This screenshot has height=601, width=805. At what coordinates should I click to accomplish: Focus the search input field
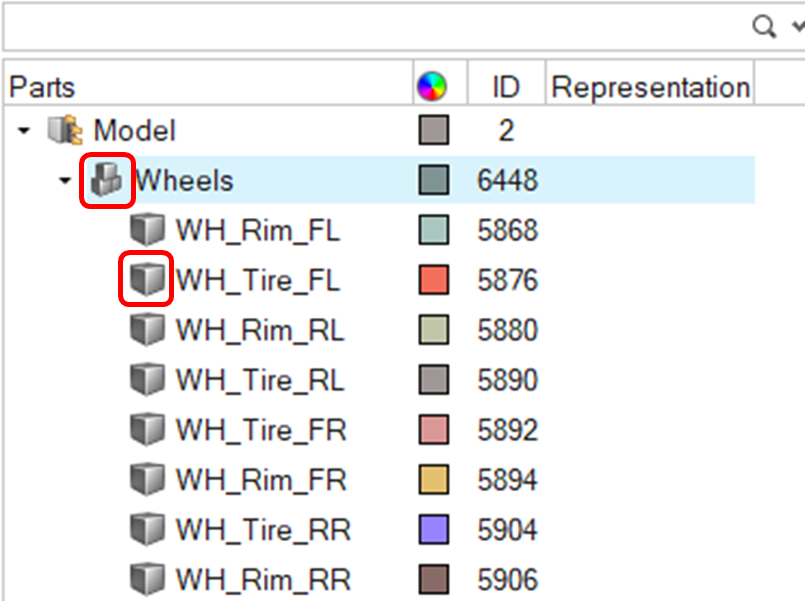[x=375, y=26]
